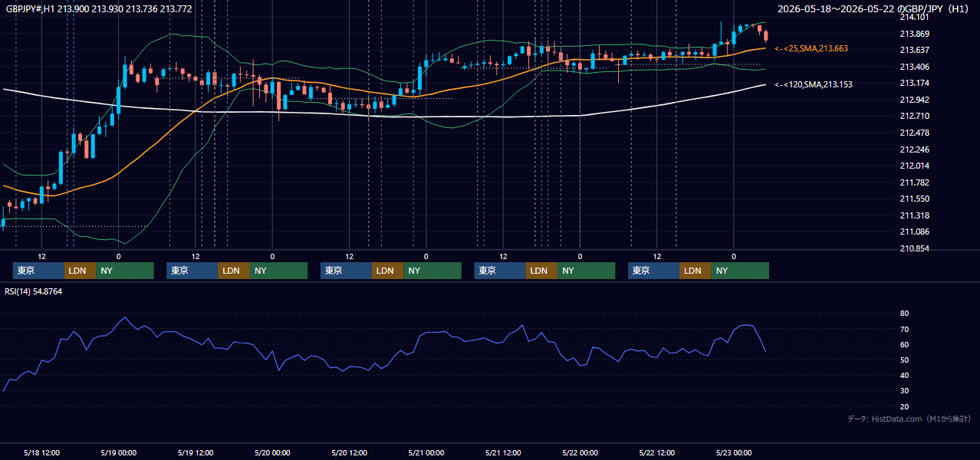Click the 212.942 price level label
This screenshot has width=980, height=460.
(x=914, y=100)
